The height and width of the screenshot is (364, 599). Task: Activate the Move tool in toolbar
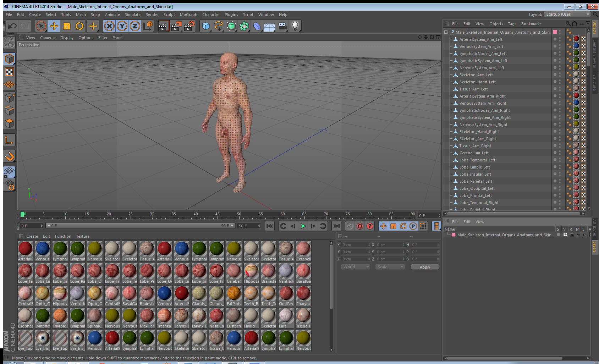pyautogui.click(x=54, y=26)
